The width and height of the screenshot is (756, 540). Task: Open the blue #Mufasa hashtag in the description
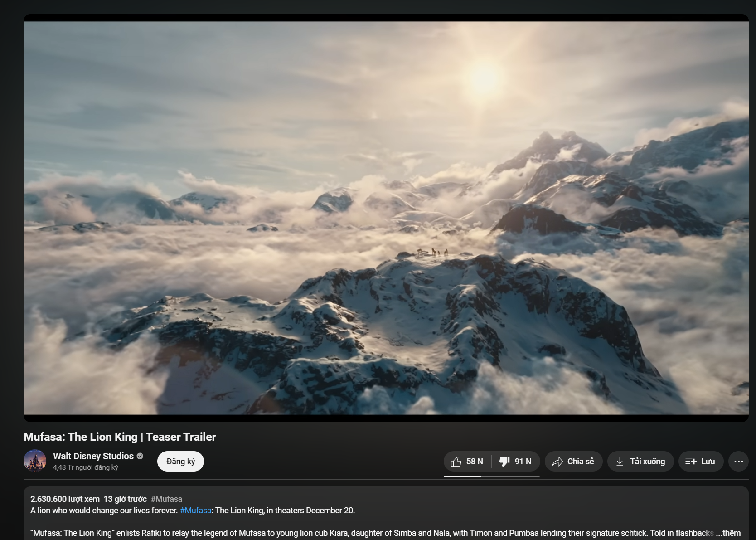pos(196,510)
